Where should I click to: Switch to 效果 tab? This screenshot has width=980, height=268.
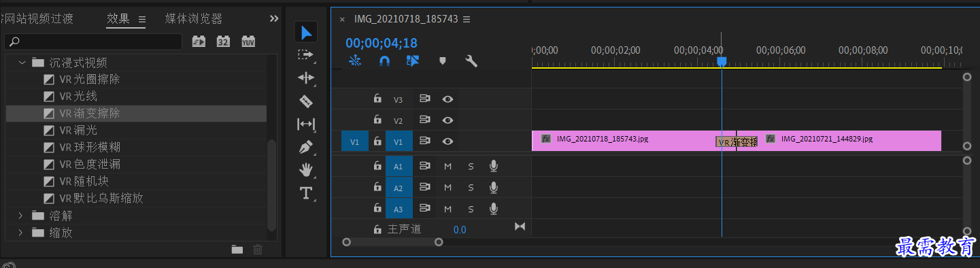[x=118, y=19]
